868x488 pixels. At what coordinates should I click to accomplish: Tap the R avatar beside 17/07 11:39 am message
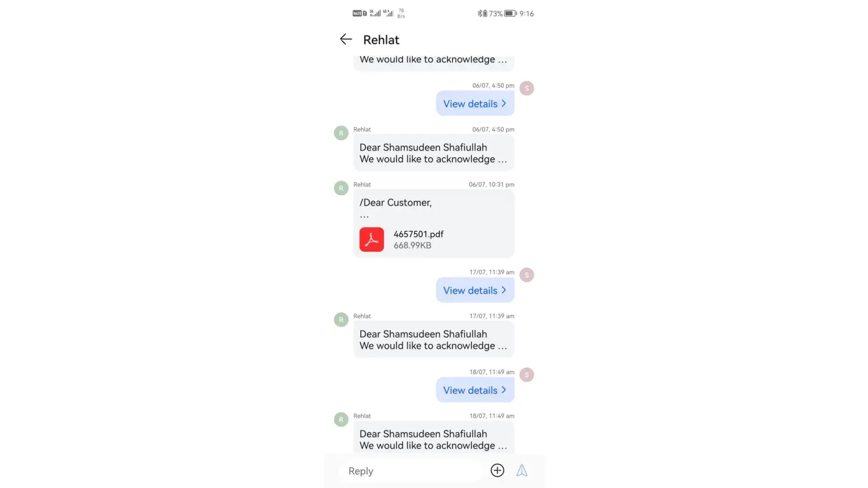tap(341, 320)
